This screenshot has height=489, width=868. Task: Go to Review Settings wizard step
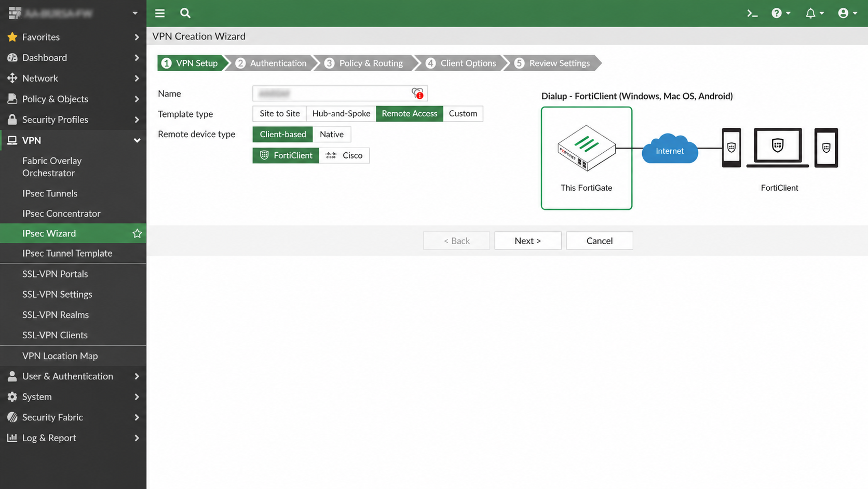552,63
